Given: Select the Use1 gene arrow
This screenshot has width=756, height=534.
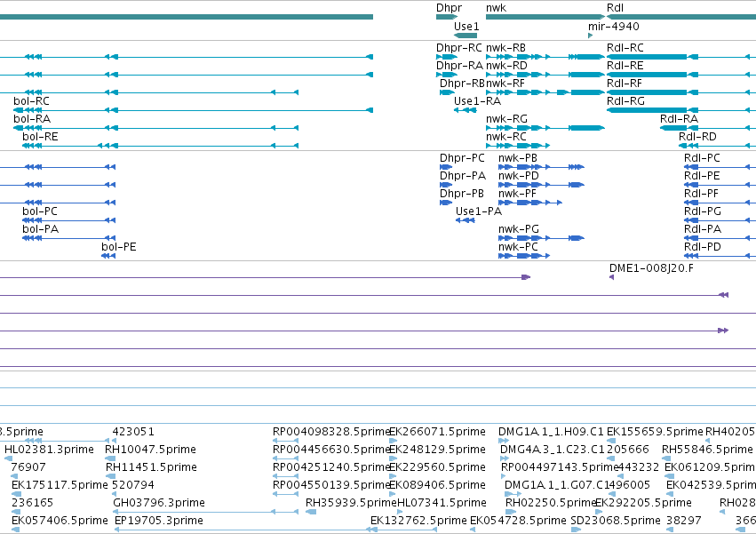Looking at the screenshot, I should (466, 36).
